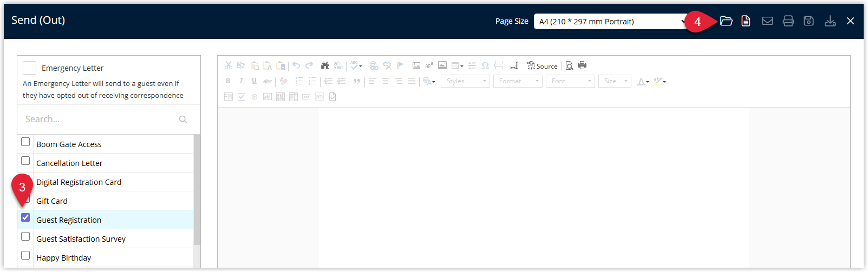Click the Preview magnifier page icon
Viewport: 868px width, 272px height.
click(x=569, y=65)
